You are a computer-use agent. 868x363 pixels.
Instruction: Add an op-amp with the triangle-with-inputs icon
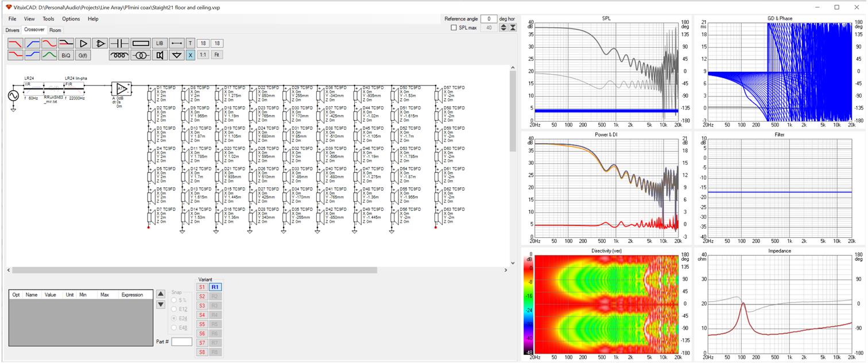pyautogui.click(x=100, y=43)
